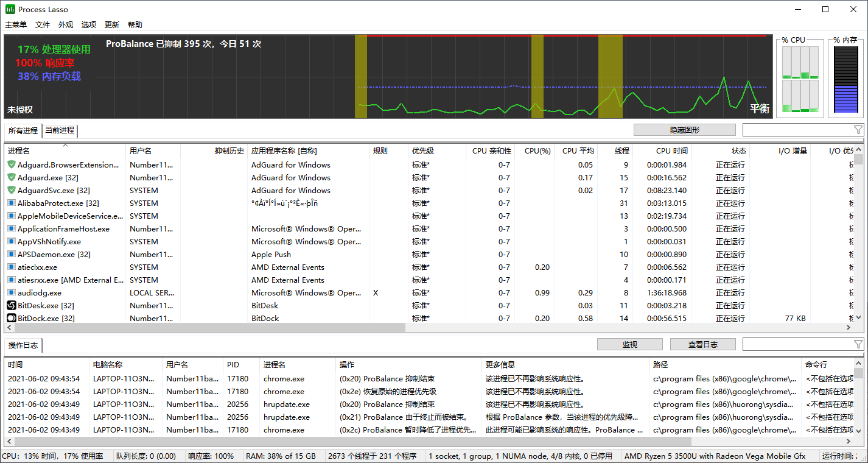Select the 所有进程 tab
This screenshot has width=868, height=463.
click(23, 130)
